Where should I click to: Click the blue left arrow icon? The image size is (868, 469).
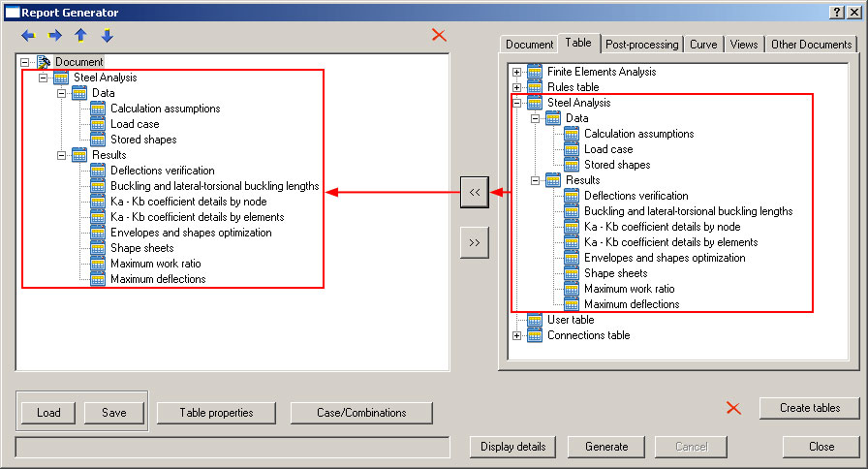(x=29, y=36)
